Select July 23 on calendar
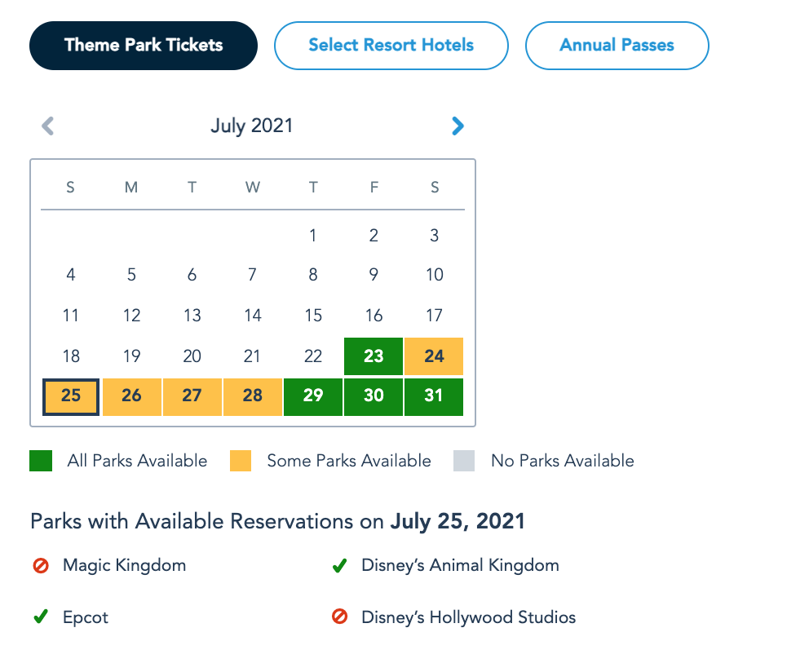 374,356
